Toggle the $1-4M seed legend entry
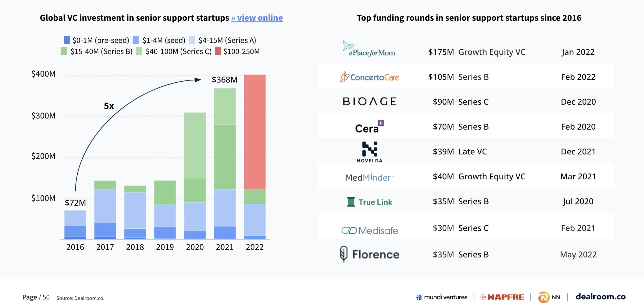644x306 pixels. click(x=159, y=40)
